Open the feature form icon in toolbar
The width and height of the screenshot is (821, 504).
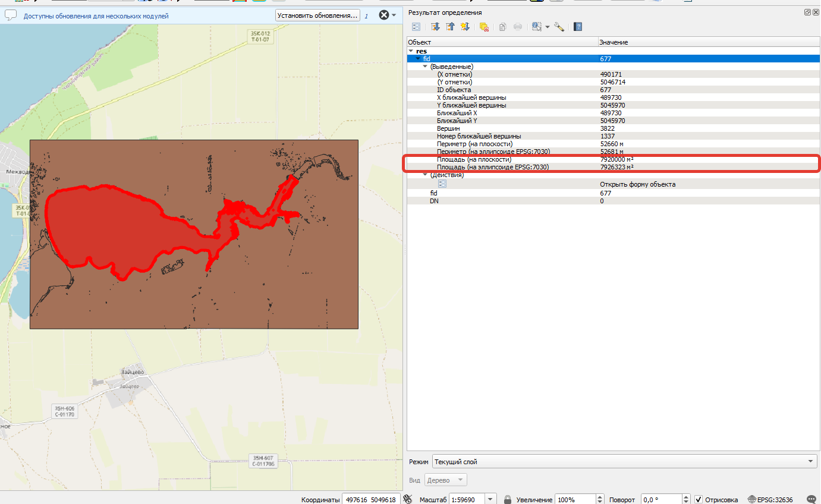416,27
